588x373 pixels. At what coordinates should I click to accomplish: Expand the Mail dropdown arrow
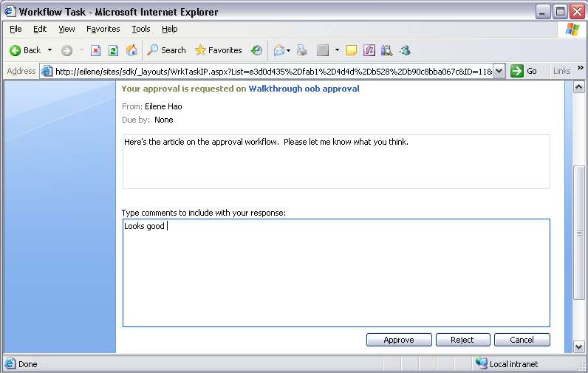pos(288,50)
